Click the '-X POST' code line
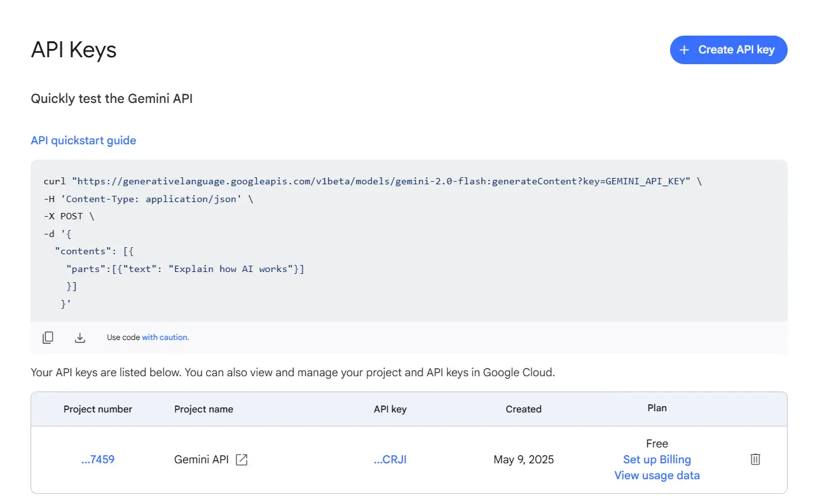This screenshot has width=815, height=504. (69, 216)
